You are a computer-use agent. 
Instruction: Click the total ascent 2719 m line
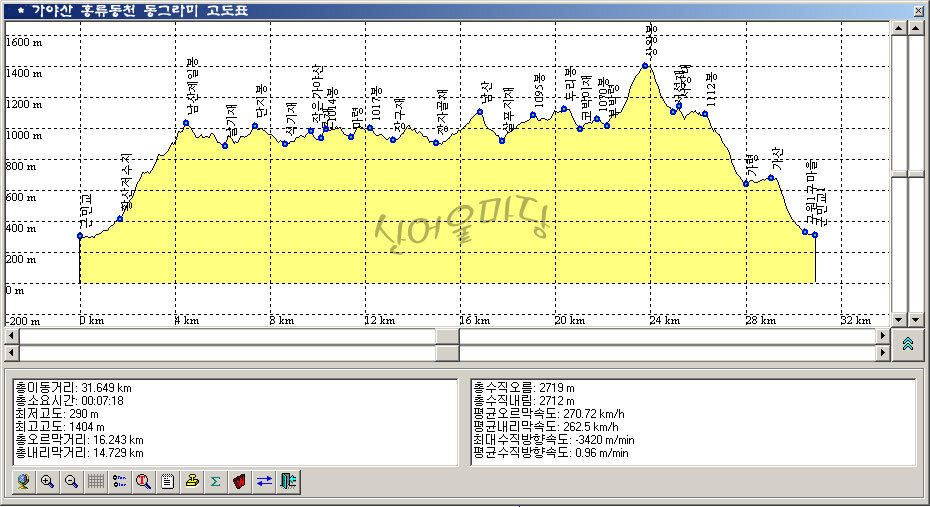[524, 388]
